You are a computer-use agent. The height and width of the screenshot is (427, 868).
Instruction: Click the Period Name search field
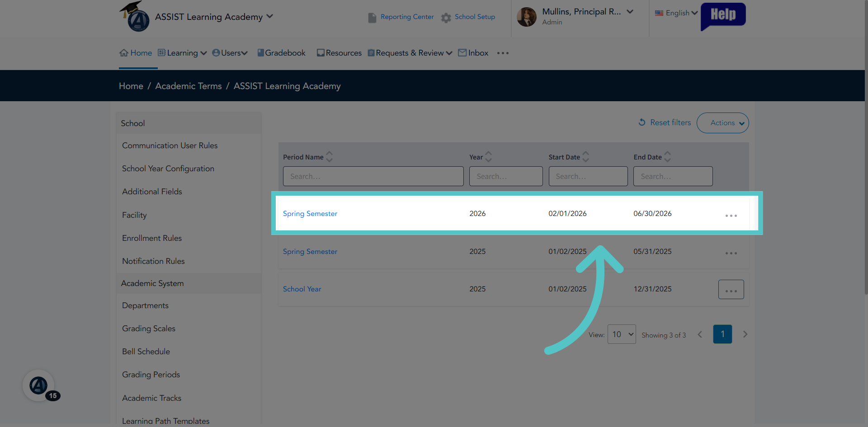[x=373, y=176]
